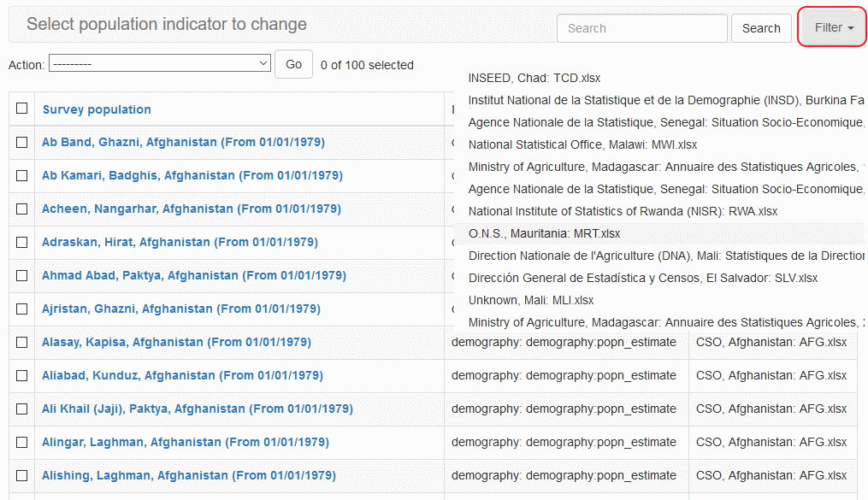
Task: Choose INSEED, Chad: TCD.xlsx filter option
Action: (534, 78)
